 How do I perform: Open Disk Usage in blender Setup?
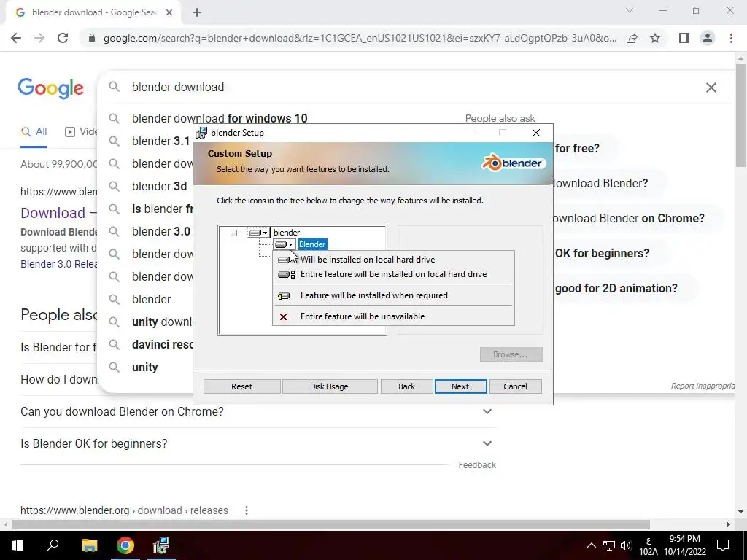(329, 386)
